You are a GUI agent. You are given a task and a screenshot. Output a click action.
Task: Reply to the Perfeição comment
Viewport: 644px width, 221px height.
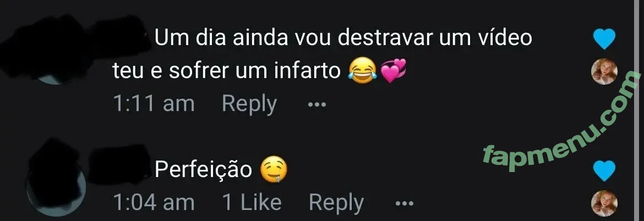(336, 202)
